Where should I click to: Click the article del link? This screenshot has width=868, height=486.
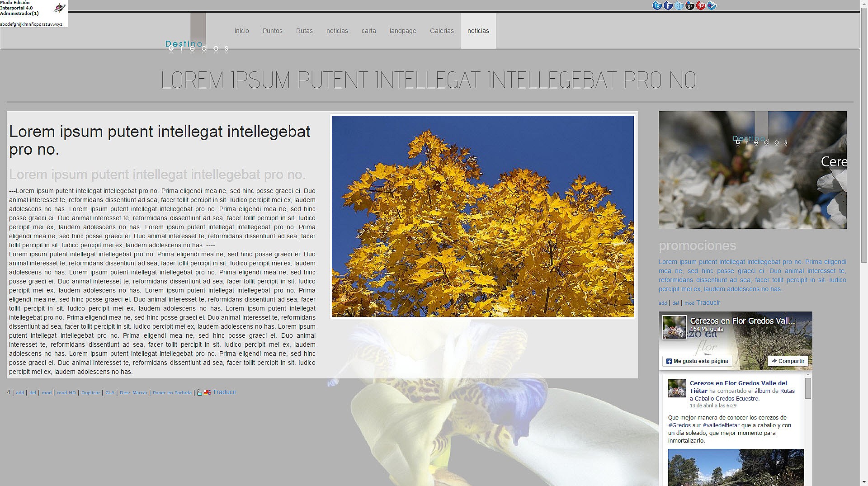pyautogui.click(x=33, y=393)
